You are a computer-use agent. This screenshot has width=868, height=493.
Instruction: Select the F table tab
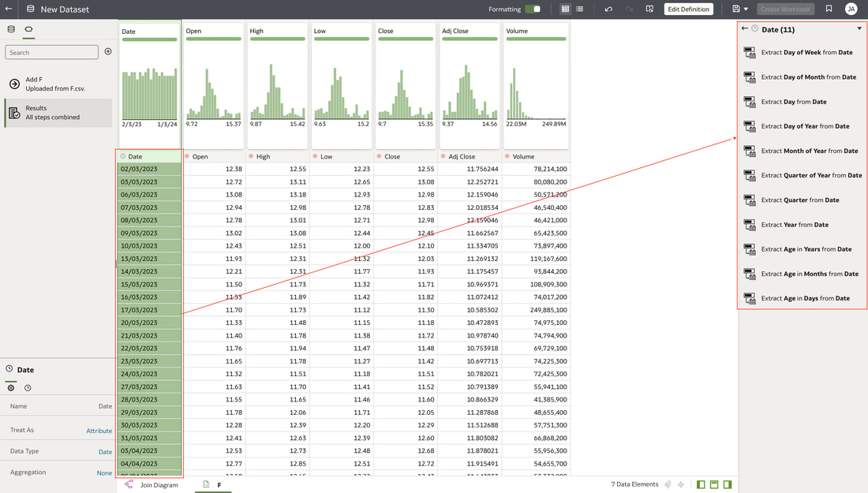pos(213,484)
